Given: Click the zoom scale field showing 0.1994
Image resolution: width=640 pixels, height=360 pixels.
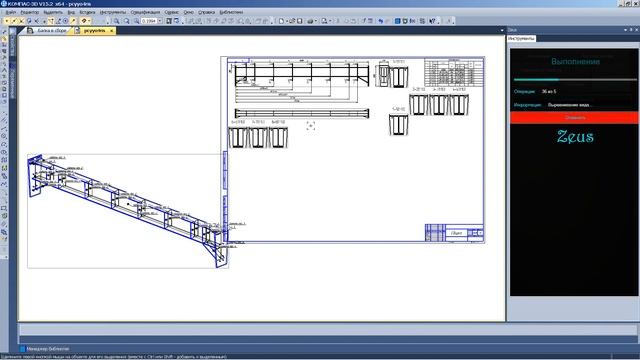Looking at the screenshot, I should [x=149, y=21].
